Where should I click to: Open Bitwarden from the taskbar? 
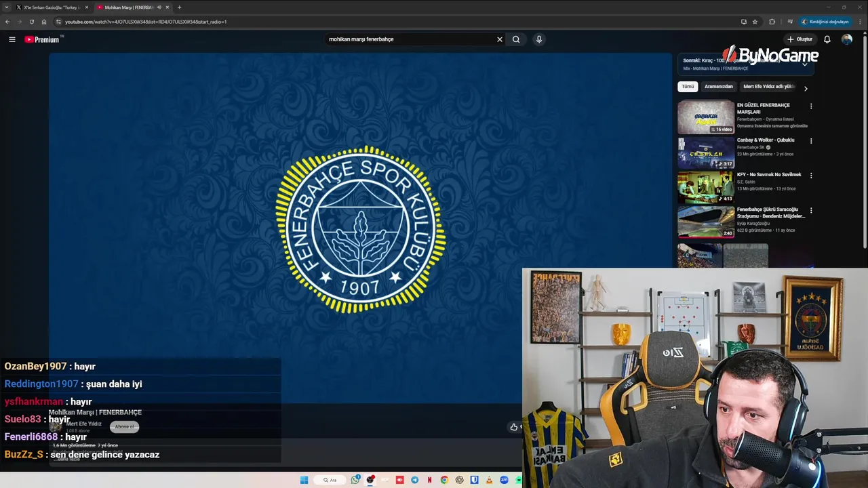pyautogui.click(x=474, y=480)
